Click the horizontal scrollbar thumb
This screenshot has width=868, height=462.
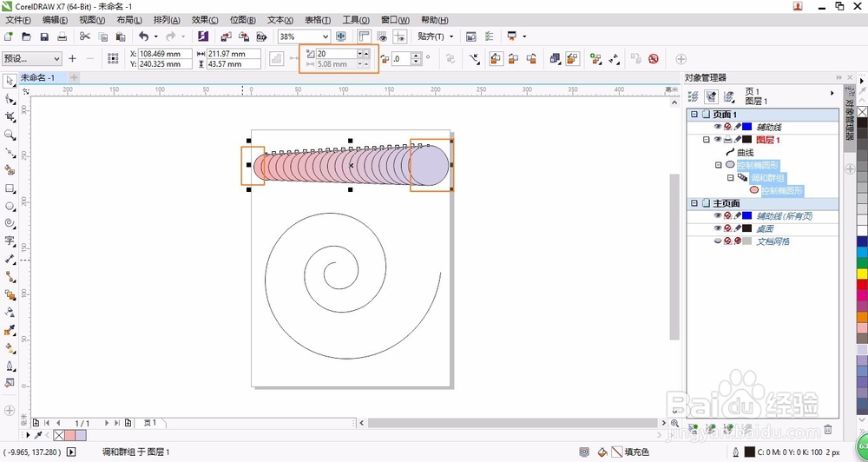click(513, 423)
